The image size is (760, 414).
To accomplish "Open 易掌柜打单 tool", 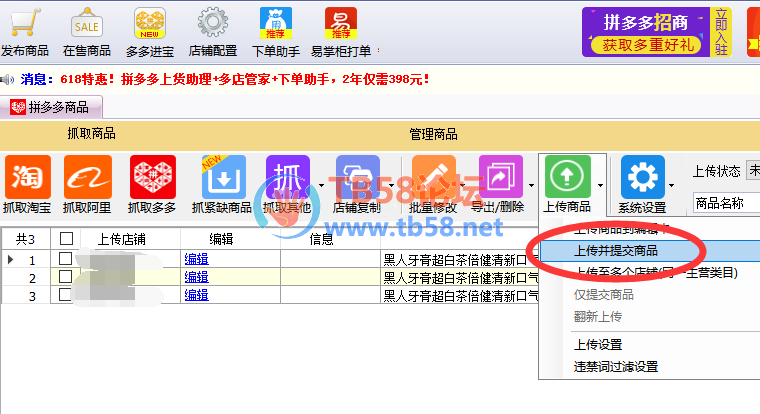I will click(x=340, y=24).
